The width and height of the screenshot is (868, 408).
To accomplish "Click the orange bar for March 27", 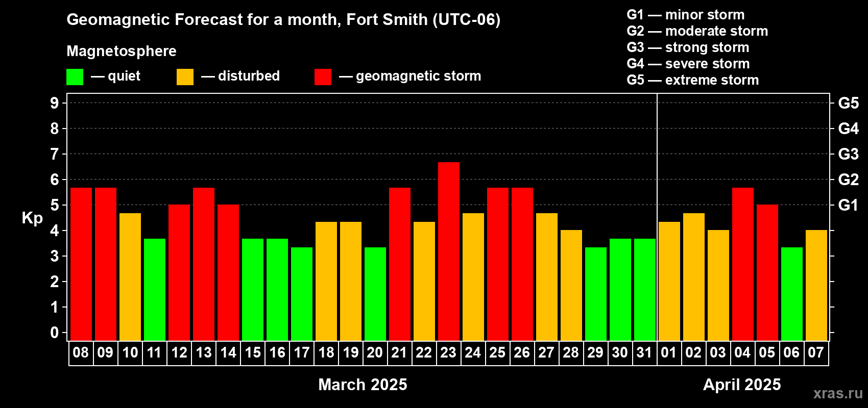I will click(x=547, y=277).
